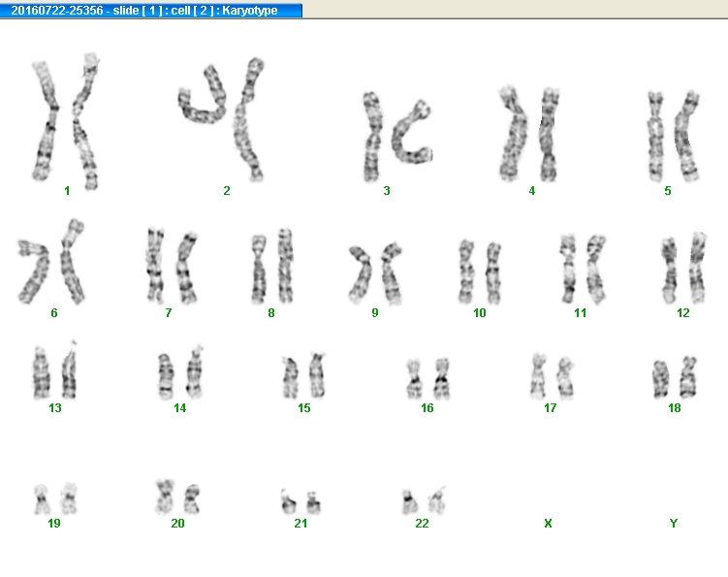Select the chromosome 9 pair
The image size is (728, 577).
pyautogui.click(x=375, y=273)
